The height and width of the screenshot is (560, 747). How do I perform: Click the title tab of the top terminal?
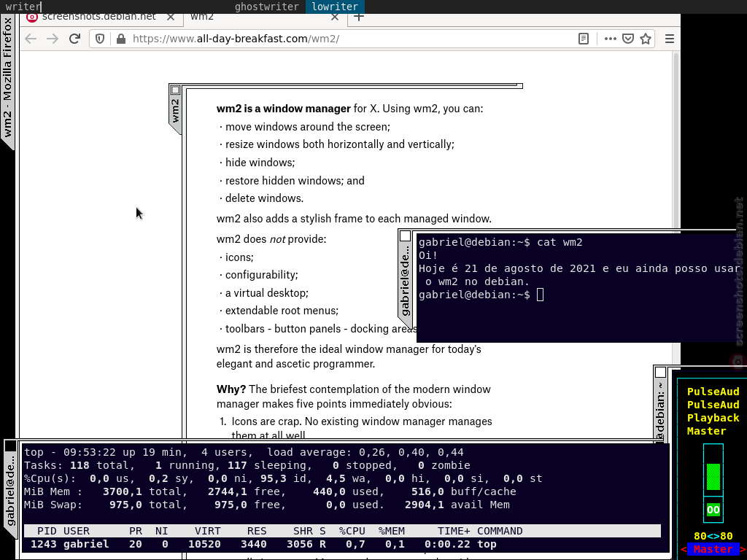(x=10, y=491)
